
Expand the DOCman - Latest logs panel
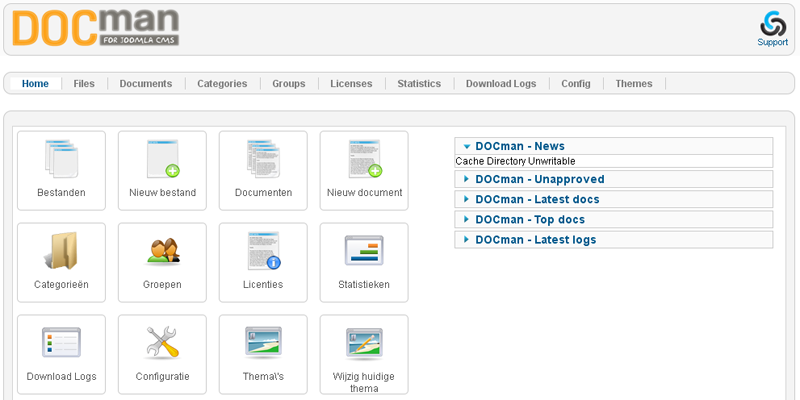(x=614, y=240)
